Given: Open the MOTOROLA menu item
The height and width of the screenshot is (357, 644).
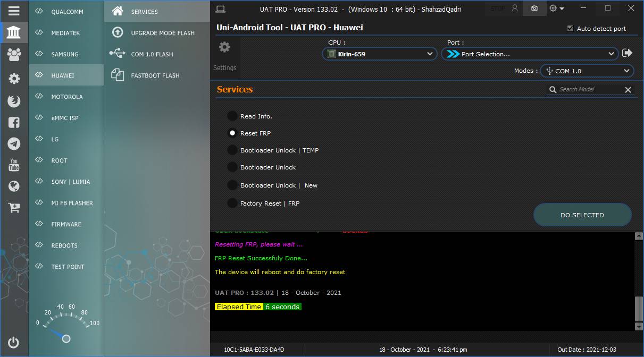Looking at the screenshot, I should (x=66, y=97).
